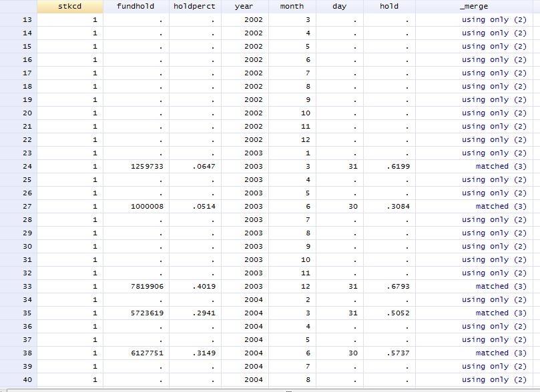Click day value 30 in row 27
Screen dimensions: 540x392
point(353,207)
